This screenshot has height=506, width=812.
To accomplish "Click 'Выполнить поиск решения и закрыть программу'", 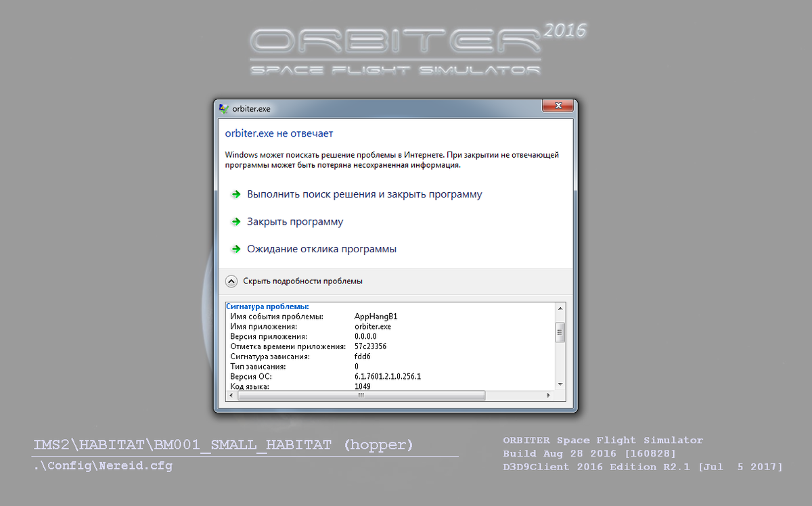I will click(365, 194).
